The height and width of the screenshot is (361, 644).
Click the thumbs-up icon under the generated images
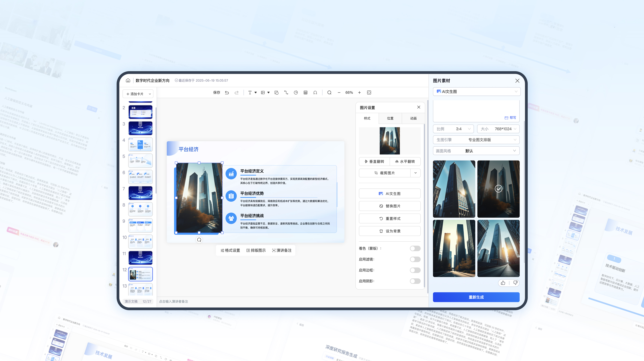tap(503, 283)
